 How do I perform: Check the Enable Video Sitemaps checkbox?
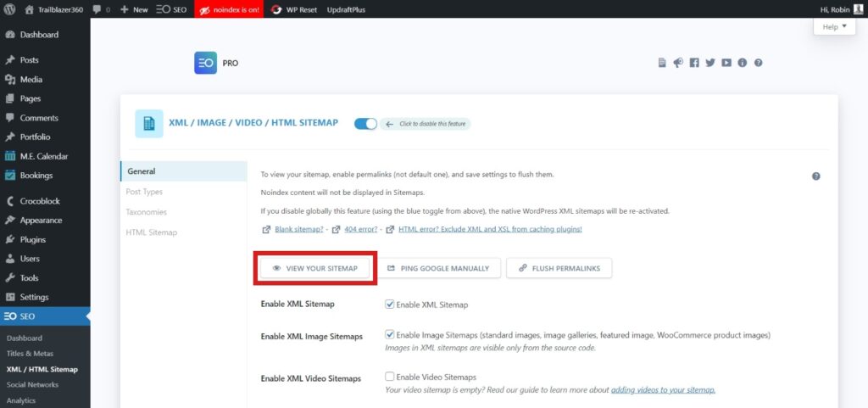click(390, 377)
